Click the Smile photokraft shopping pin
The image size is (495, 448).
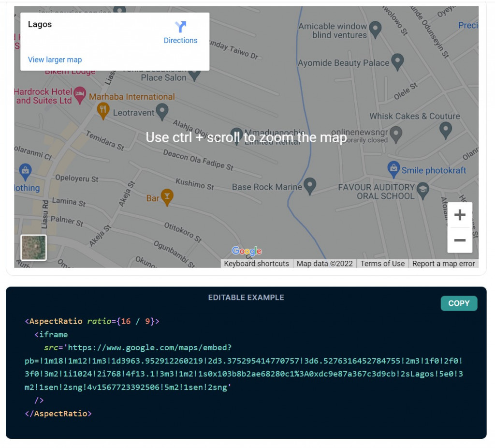[393, 169]
